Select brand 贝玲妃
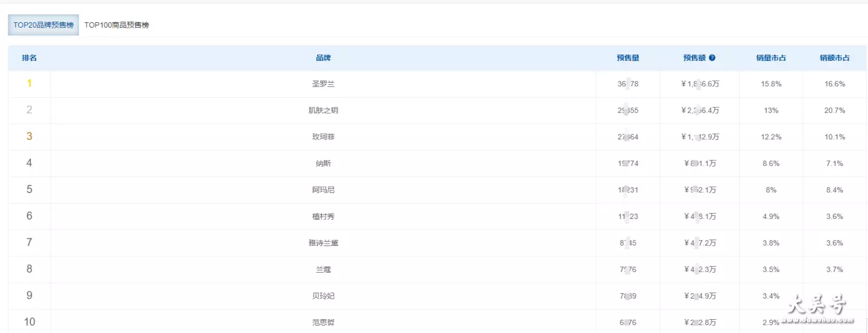This screenshot has width=868, height=333. click(x=324, y=296)
